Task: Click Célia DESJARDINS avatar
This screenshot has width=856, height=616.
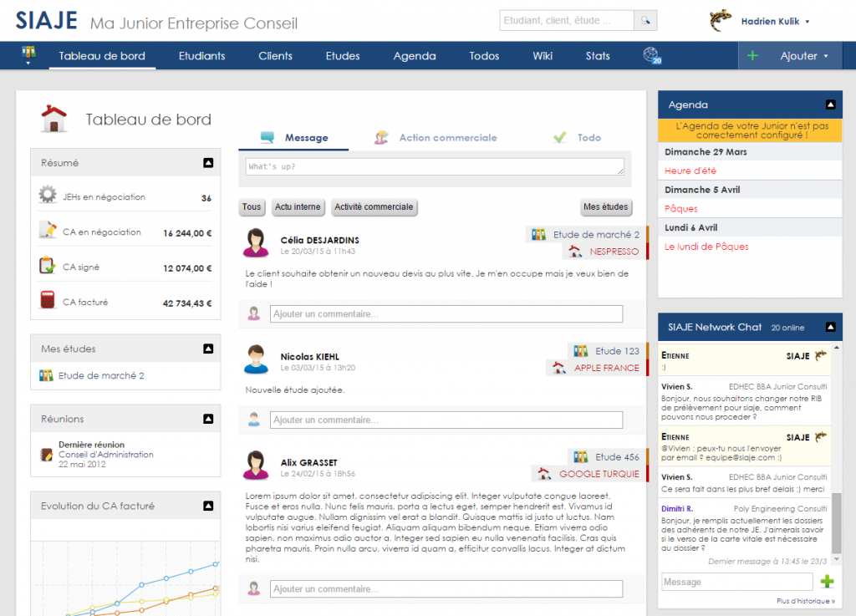Action: click(256, 243)
